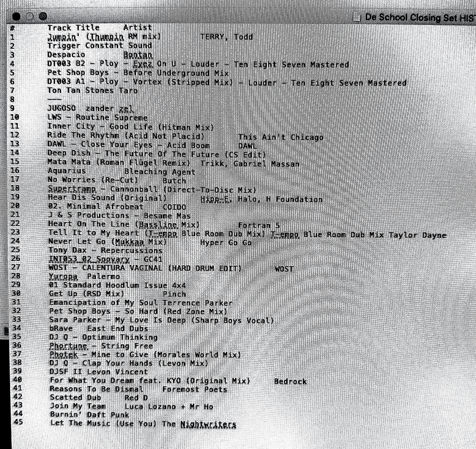Click the line 'DJ Q – Optimum Thinking'

pos(103,337)
